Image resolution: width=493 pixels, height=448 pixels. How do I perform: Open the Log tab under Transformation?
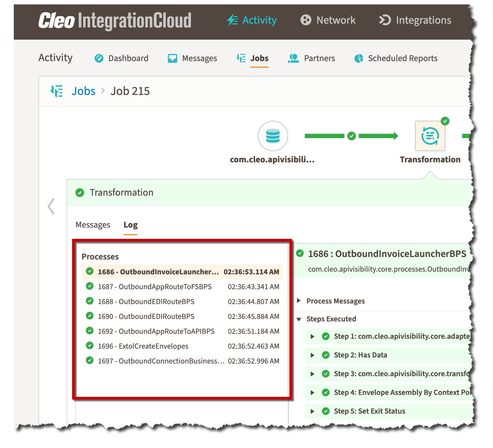click(130, 225)
